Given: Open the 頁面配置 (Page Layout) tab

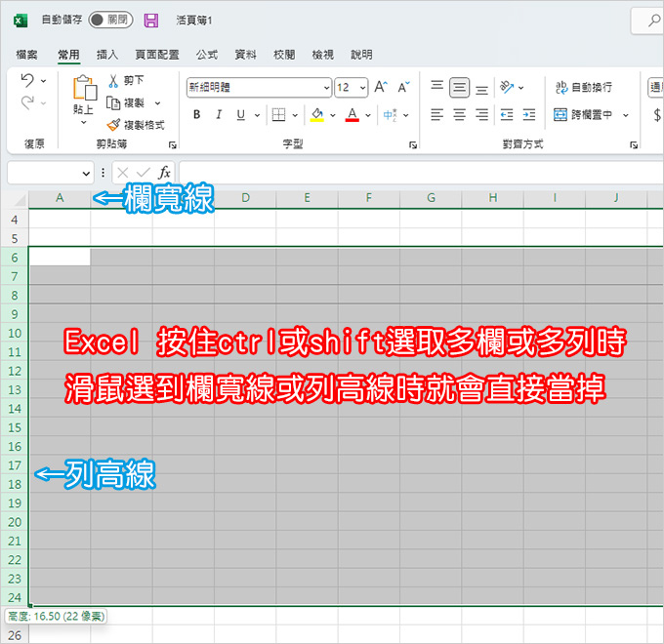Looking at the screenshot, I should (x=156, y=55).
